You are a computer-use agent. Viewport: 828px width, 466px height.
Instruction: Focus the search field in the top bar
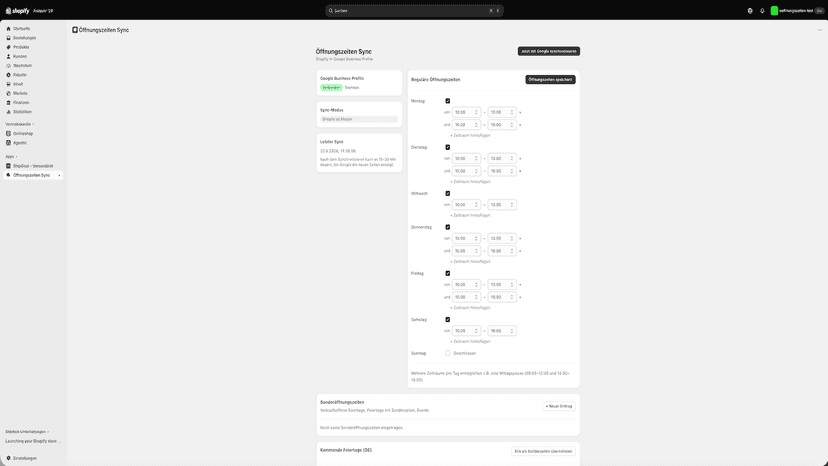(x=414, y=11)
